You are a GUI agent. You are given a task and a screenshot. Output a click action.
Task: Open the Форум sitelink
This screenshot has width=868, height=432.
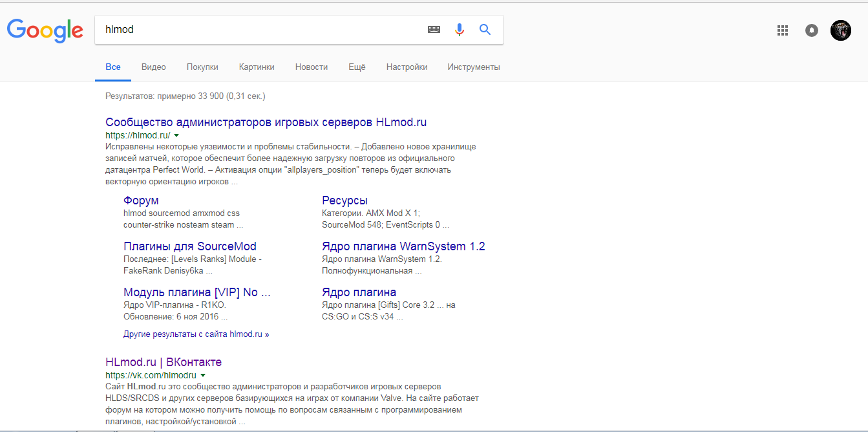[x=141, y=200]
